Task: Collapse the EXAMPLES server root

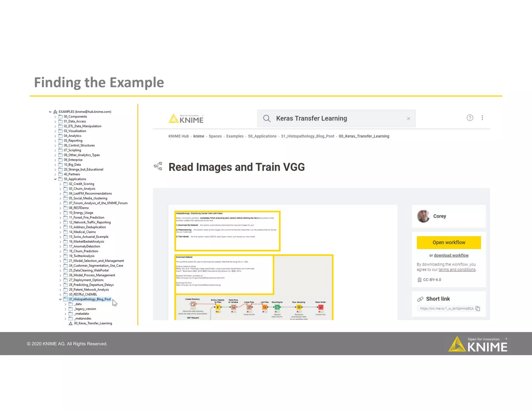Action: (50, 112)
